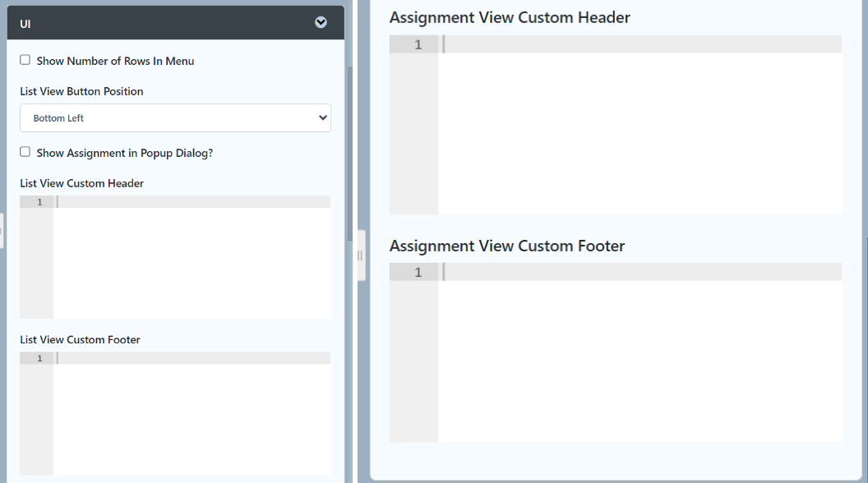The height and width of the screenshot is (483, 868).
Task: Select line 1 gutter in List View Custom Footer
Action: tap(37, 358)
